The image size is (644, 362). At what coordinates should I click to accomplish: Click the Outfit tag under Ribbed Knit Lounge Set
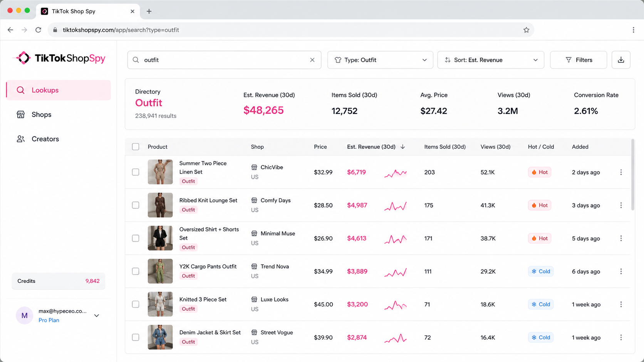click(x=188, y=210)
